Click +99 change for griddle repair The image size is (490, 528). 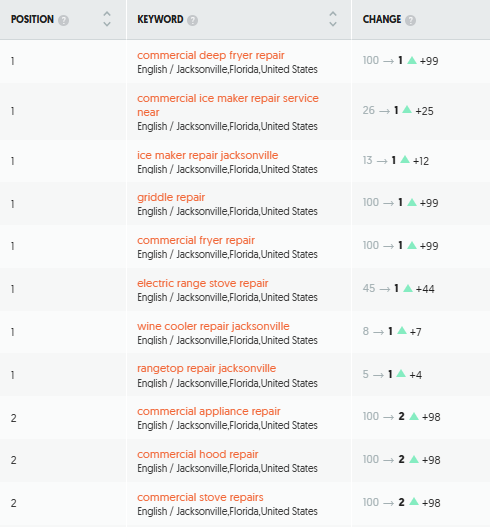click(x=429, y=203)
